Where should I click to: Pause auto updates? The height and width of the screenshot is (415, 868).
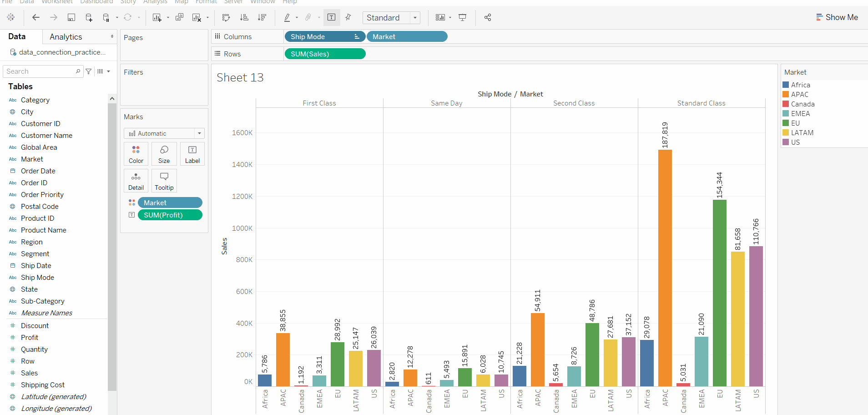pos(105,17)
